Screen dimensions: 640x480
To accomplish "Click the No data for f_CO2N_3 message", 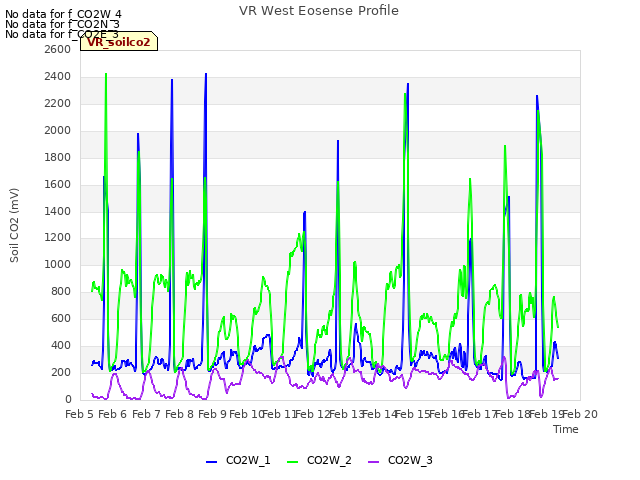I will [x=62, y=24].
